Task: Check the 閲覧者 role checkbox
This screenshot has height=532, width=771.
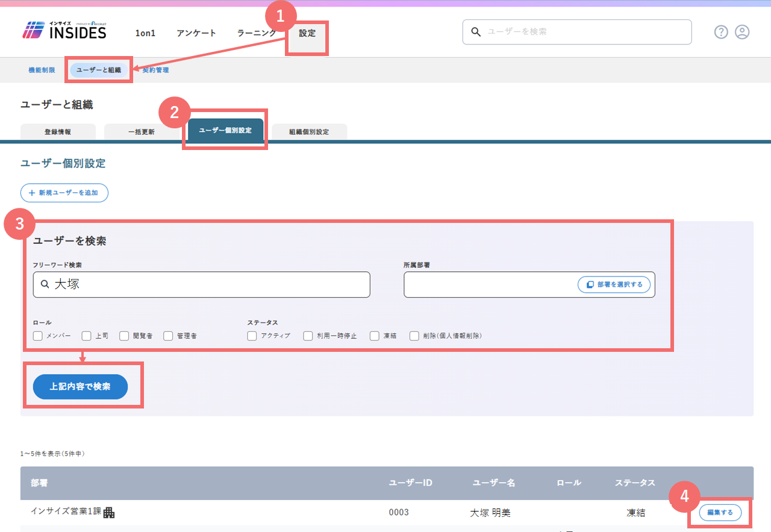Action: point(124,336)
